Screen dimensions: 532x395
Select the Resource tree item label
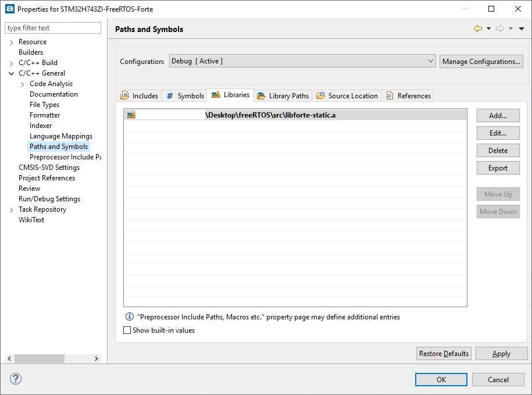[x=33, y=42]
